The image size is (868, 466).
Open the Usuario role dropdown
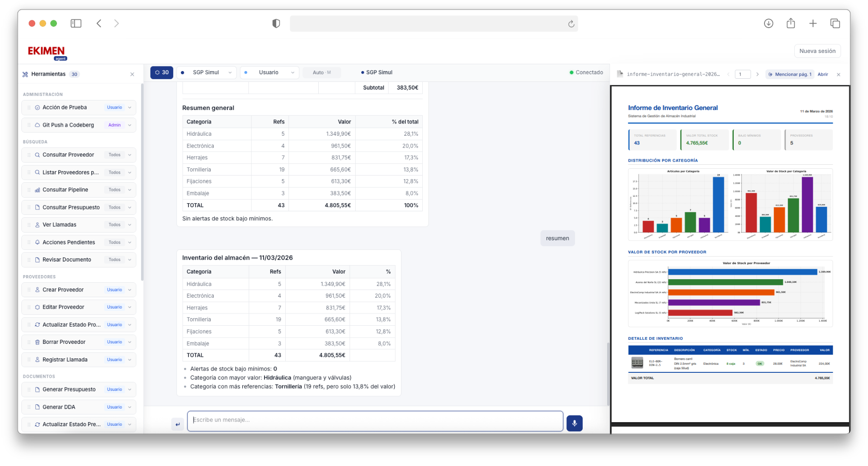coord(269,72)
